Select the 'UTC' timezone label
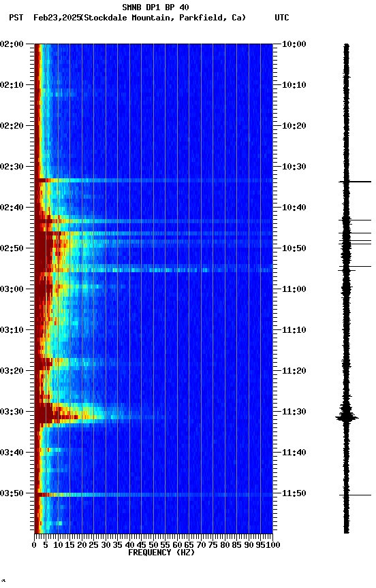Screen dimensions: 376x588 point(282,18)
